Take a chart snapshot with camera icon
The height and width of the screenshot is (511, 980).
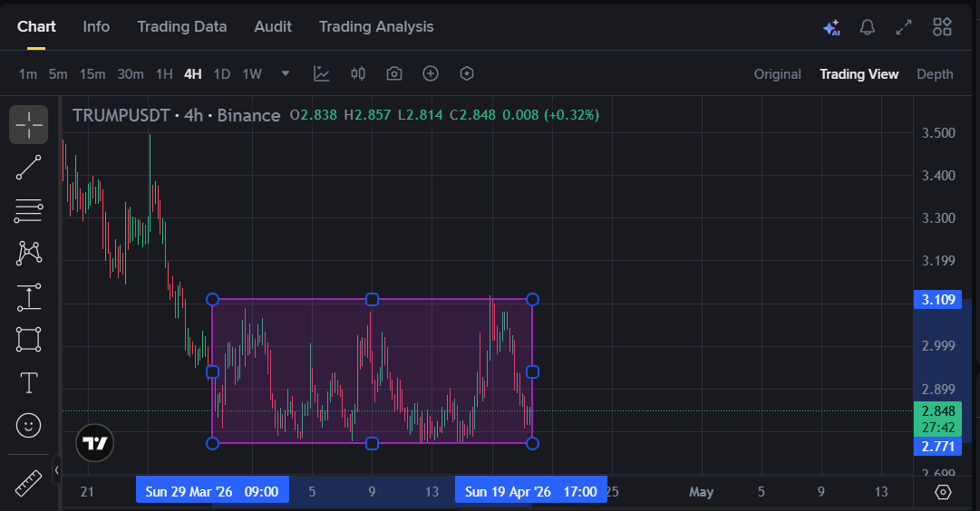click(393, 73)
